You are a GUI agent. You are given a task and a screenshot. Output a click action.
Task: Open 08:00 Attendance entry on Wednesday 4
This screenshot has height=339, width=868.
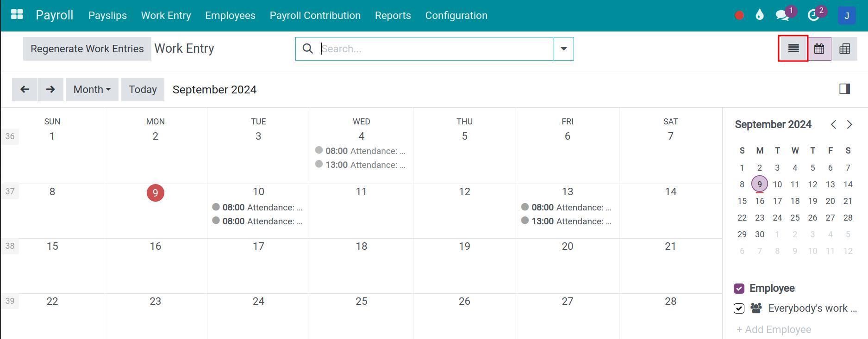click(x=361, y=151)
